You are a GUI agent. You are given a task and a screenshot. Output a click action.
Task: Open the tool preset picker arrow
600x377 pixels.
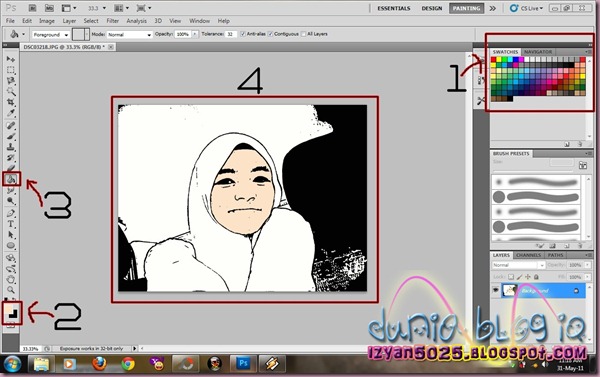[23, 34]
